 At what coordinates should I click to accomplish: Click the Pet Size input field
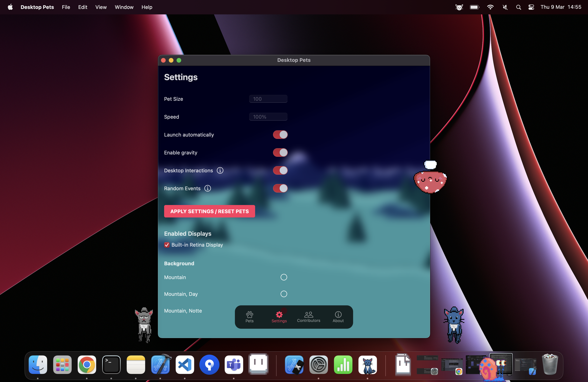click(x=268, y=99)
